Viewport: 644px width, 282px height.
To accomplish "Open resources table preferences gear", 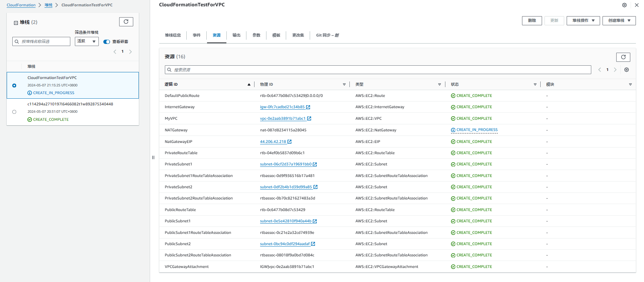I will [626, 70].
